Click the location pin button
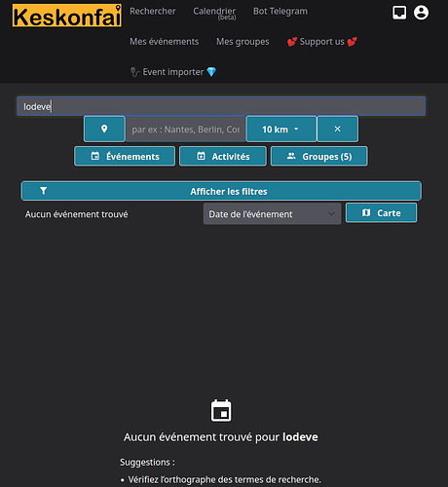Screen dimensions: 448x487 (104, 129)
